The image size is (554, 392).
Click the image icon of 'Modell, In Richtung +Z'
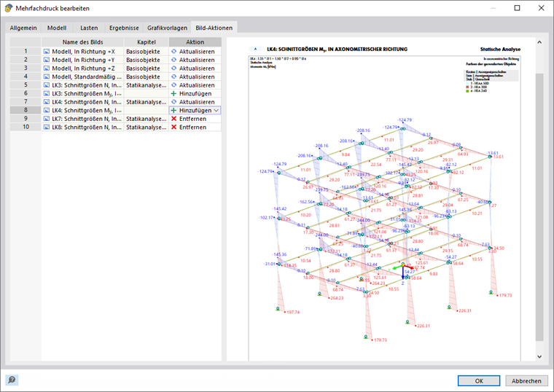47,68
